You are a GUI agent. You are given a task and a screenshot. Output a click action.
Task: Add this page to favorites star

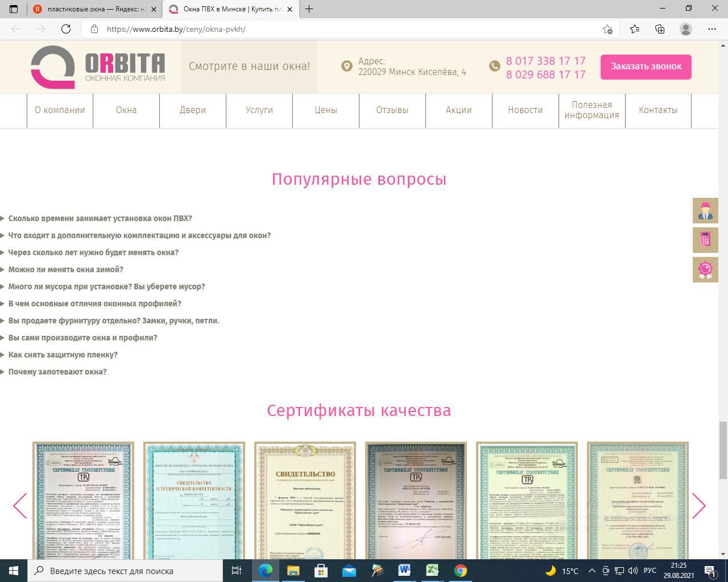point(607,29)
